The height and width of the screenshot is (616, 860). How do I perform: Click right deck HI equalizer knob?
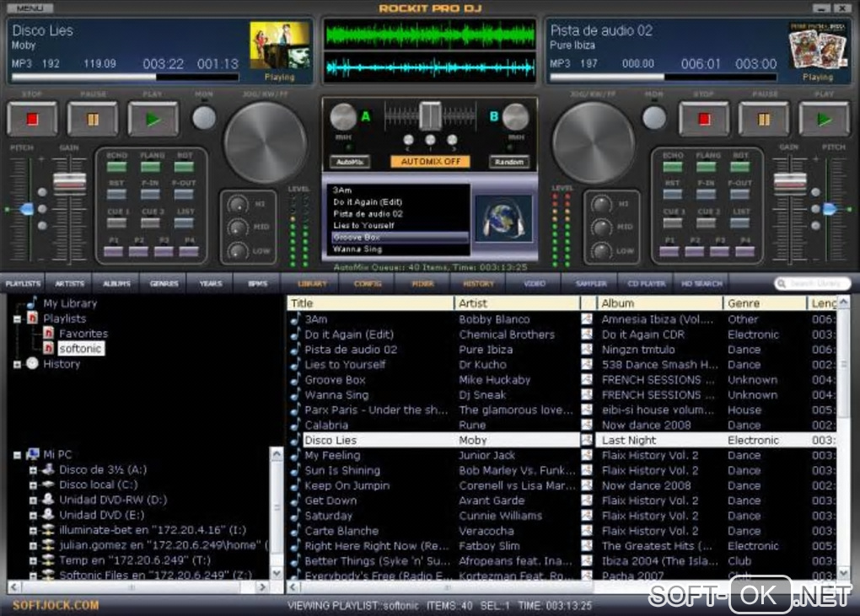point(602,205)
